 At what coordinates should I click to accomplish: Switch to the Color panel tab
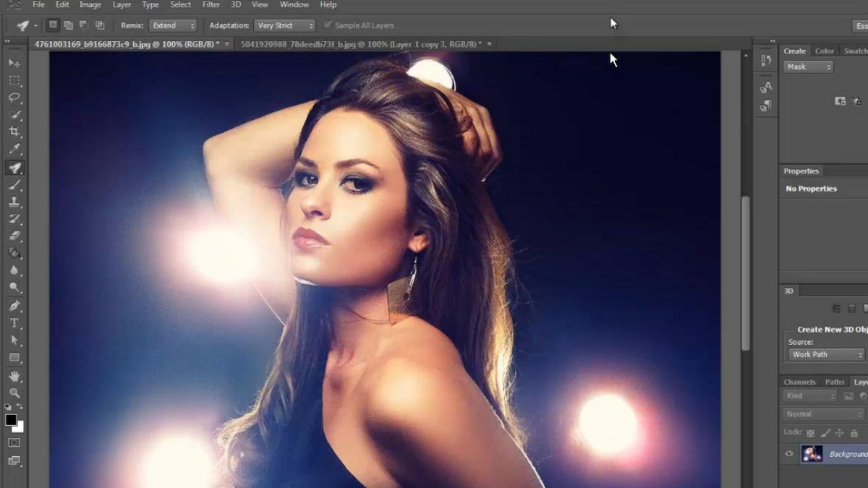825,51
